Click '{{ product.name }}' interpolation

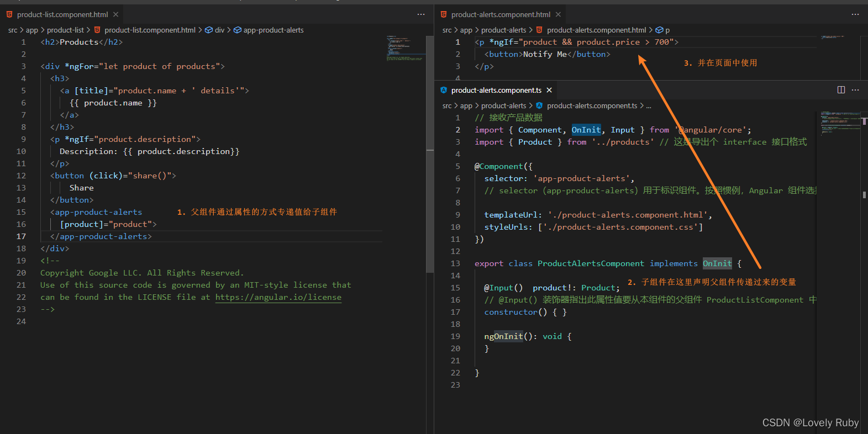(x=113, y=103)
